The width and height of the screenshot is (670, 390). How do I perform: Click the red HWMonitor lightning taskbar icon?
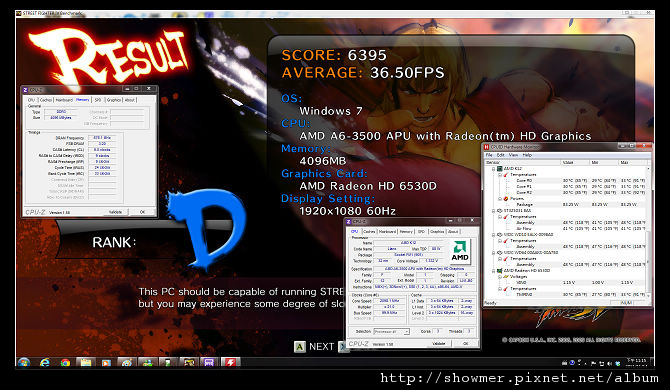(x=230, y=363)
